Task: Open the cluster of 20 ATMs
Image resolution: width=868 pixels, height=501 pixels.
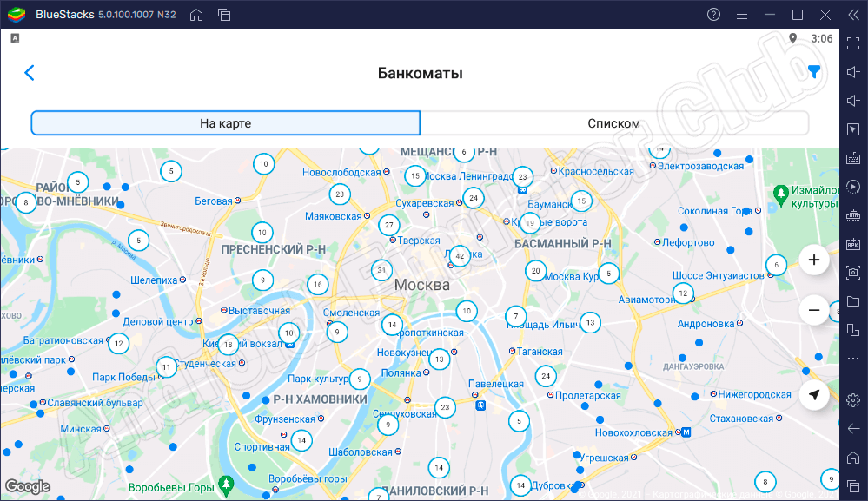Action: pyautogui.click(x=535, y=271)
